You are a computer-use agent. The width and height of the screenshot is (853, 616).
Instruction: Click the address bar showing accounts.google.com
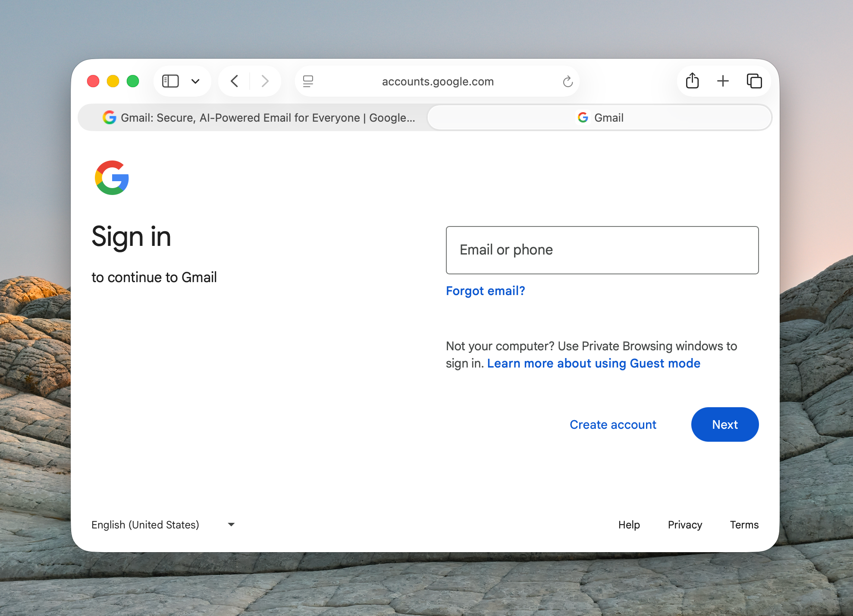[437, 81]
